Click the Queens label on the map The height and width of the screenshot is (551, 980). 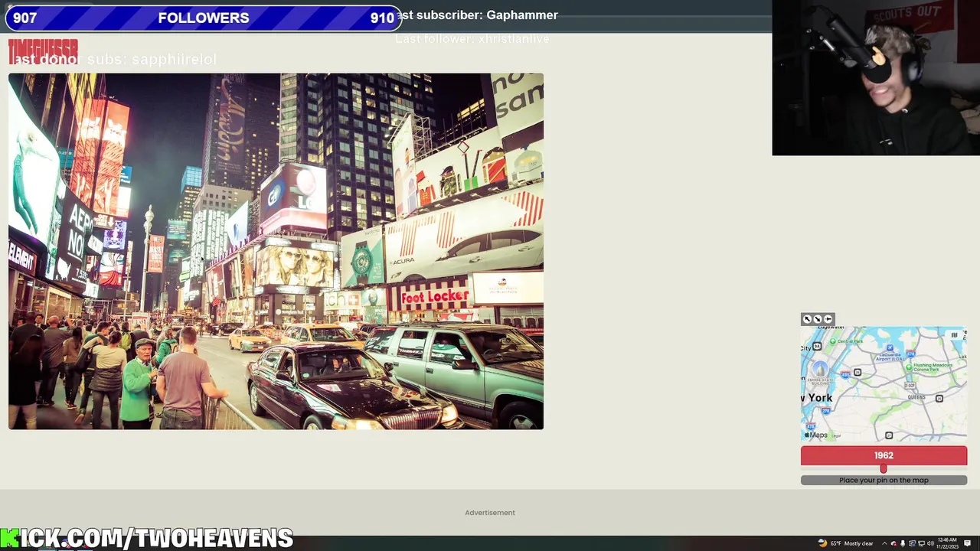916,397
